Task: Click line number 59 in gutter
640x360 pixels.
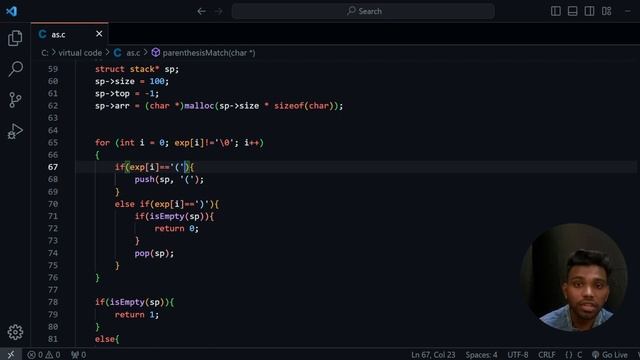Action: 53,69
